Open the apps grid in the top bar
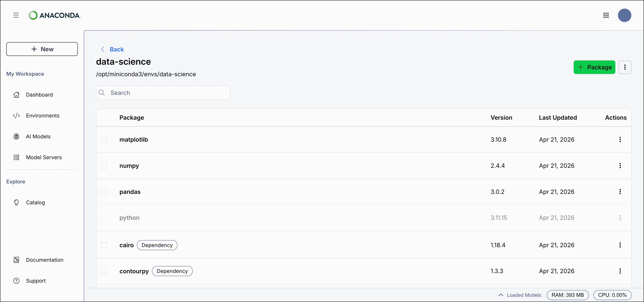 click(x=606, y=15)
